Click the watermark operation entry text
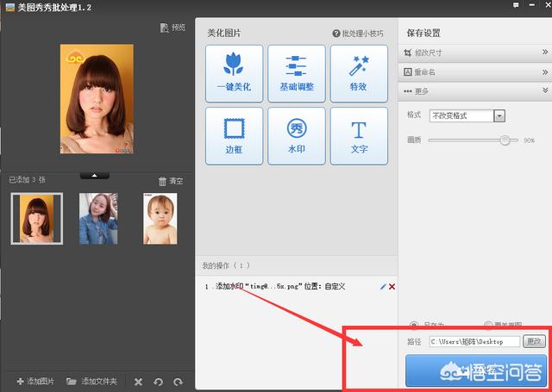This screenshot has height=392, width=552. point(275,287)
